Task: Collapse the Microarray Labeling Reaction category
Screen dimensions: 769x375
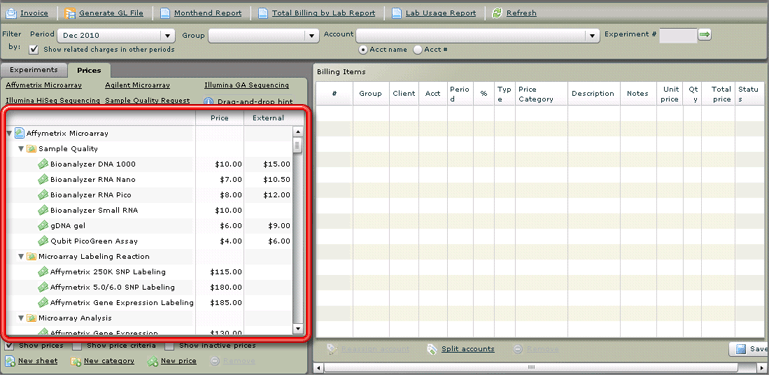Action: pos(21,256)
